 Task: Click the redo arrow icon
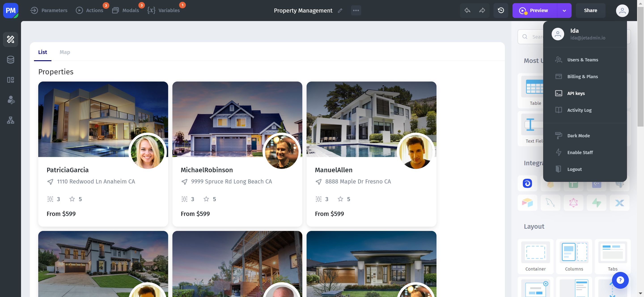click(x=482, y=10)
